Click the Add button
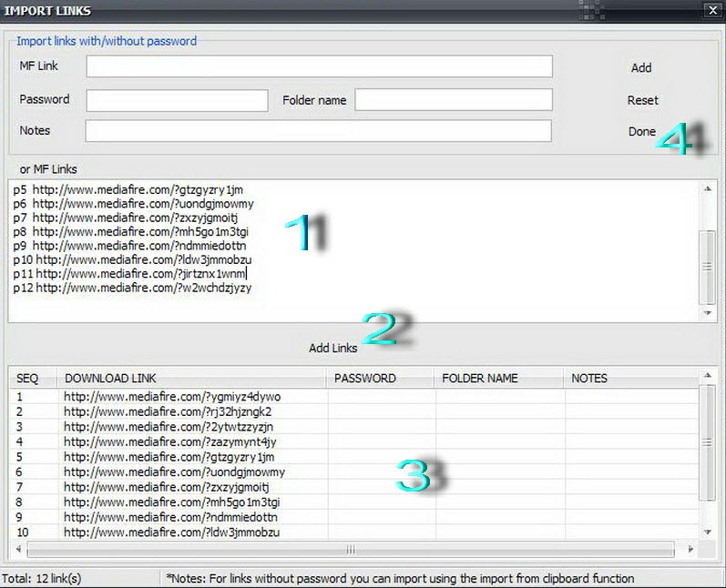 (641, 68)
